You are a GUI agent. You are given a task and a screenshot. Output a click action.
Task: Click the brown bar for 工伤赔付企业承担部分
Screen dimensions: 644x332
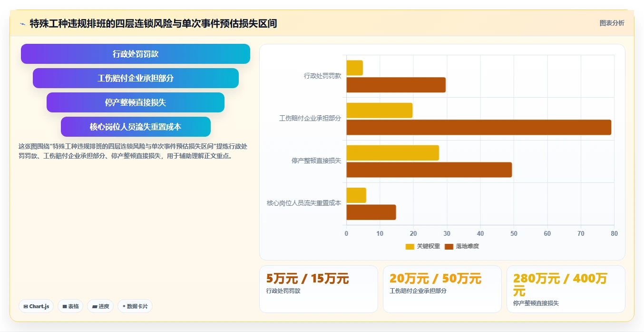pyautogui.click(x=478, y=127)
